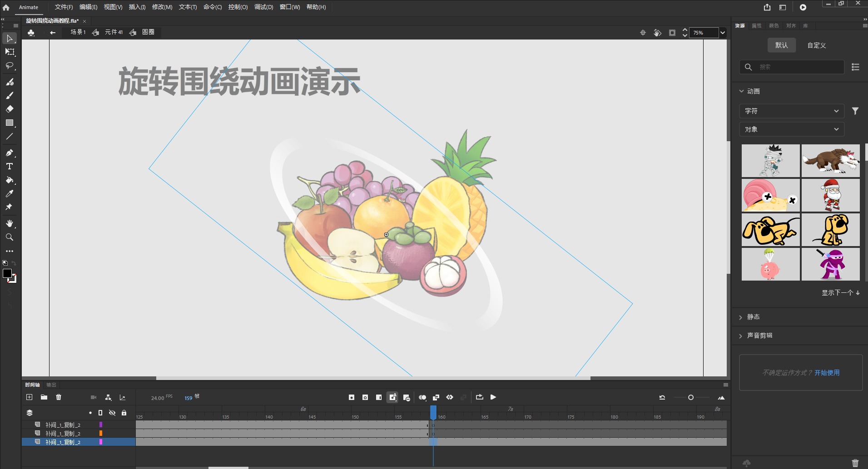Open the 修改(M) menu
Viewport: 868px width, 469px height.
[x=162, y=7]
